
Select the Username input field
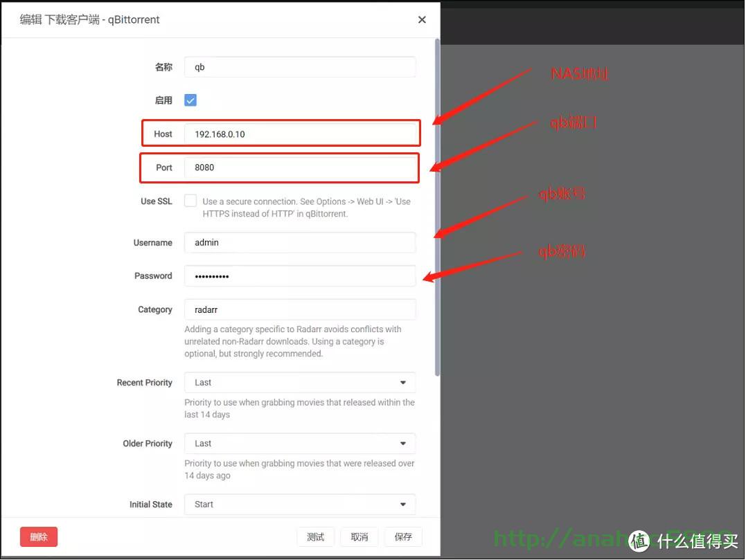[300, 242]
